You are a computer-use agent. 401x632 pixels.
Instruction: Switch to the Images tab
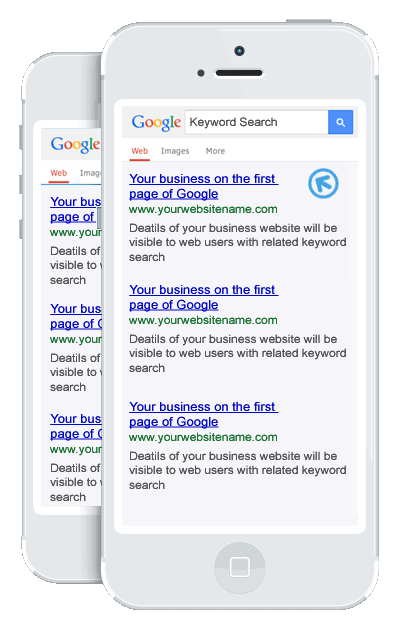click(x=175, y=151)
